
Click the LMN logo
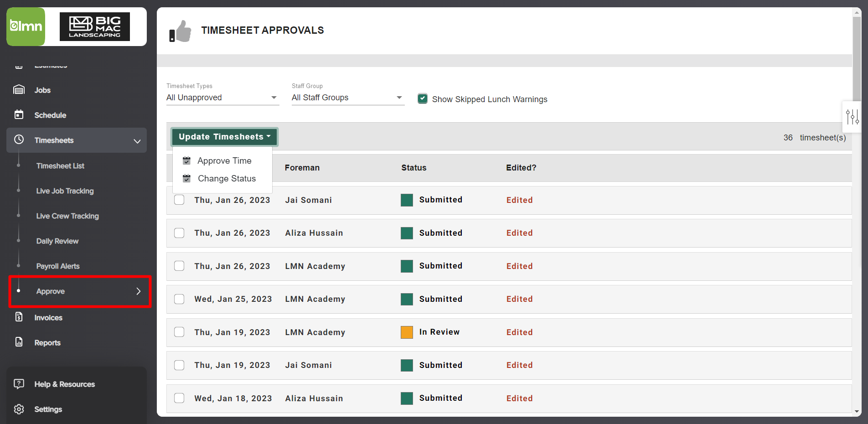point(26,26)
